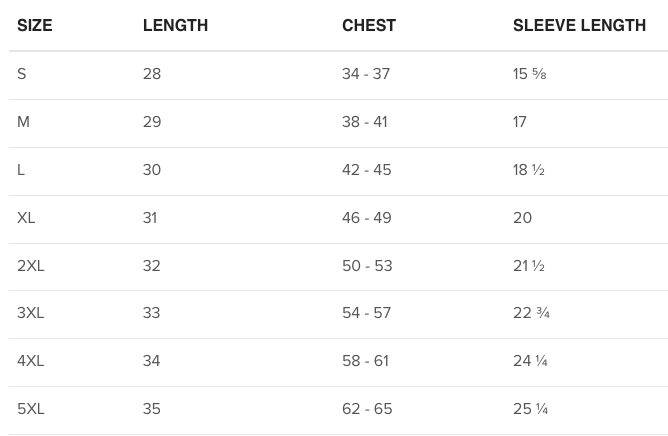
Task: Select the 3XL size row label
Action: coord(31,313)
